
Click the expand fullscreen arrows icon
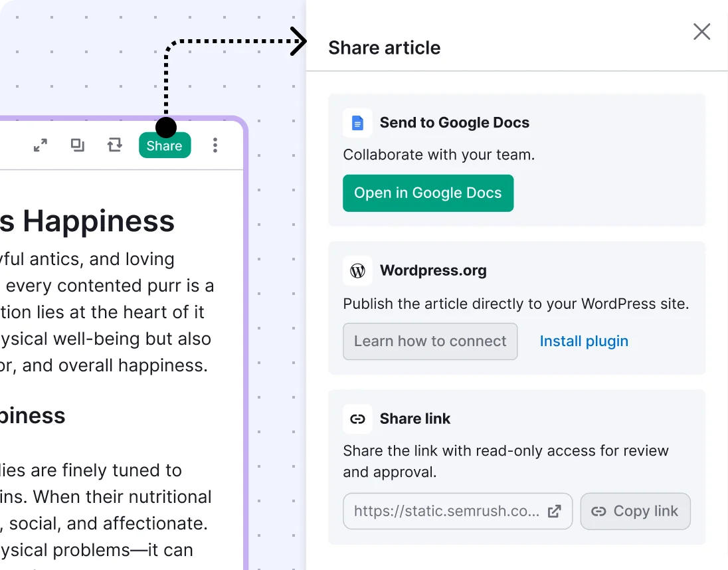click(41, 145)
